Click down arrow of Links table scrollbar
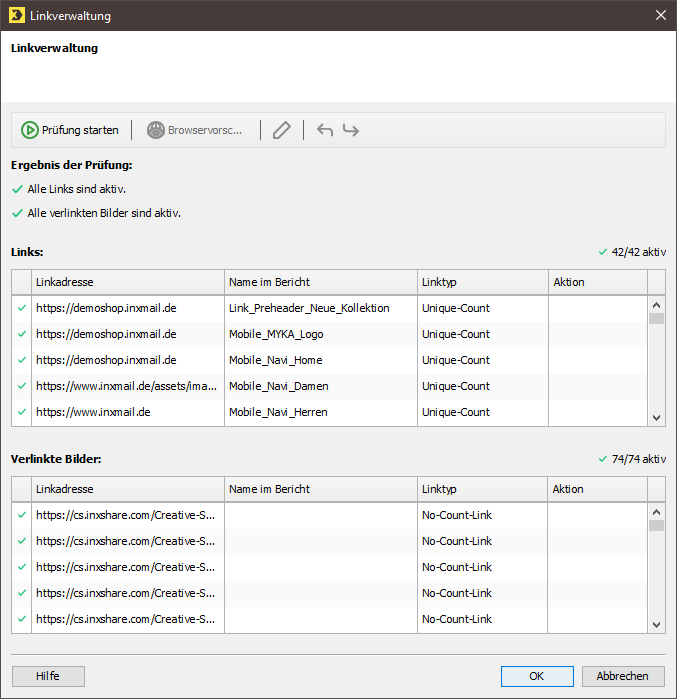The image size is (677, 699). 656,418
